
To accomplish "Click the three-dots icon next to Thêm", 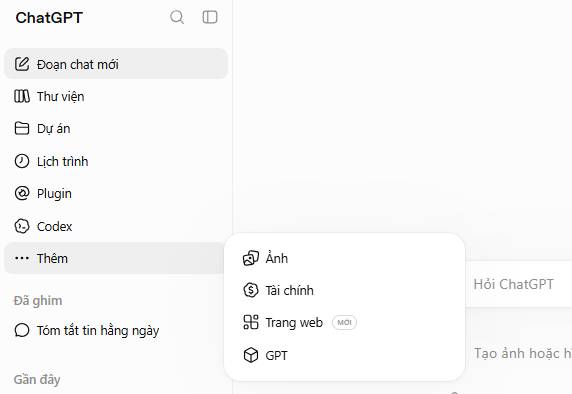I will tap(22, 258).
